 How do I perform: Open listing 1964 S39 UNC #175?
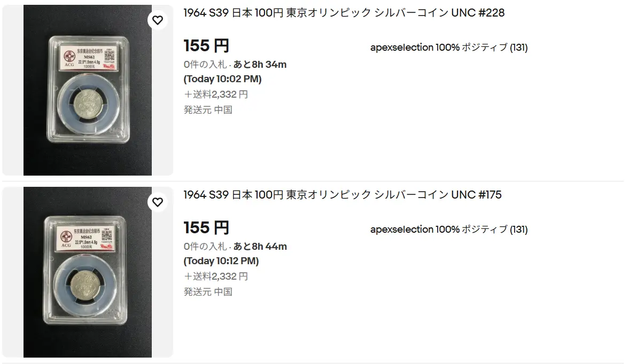[342, 195]
